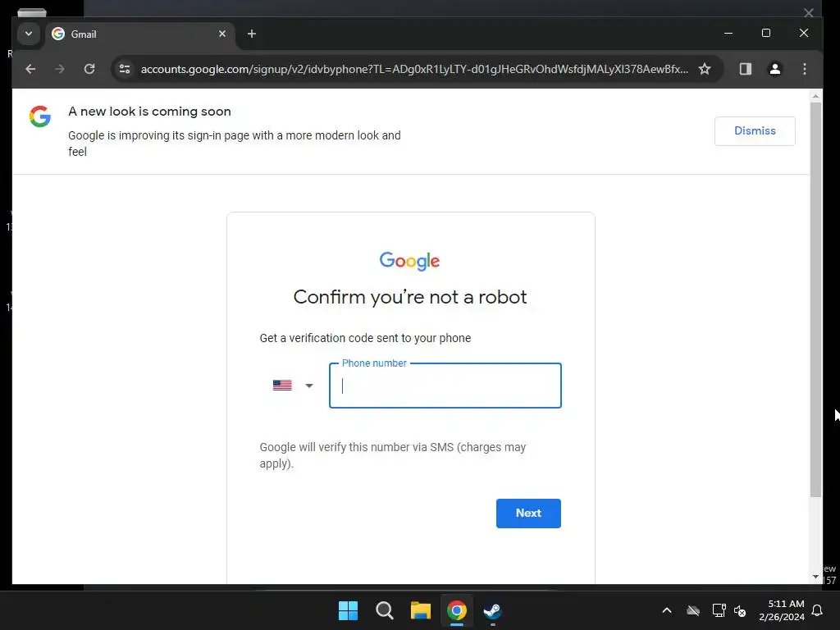Select the Gmail tab

tap(140, 34)
